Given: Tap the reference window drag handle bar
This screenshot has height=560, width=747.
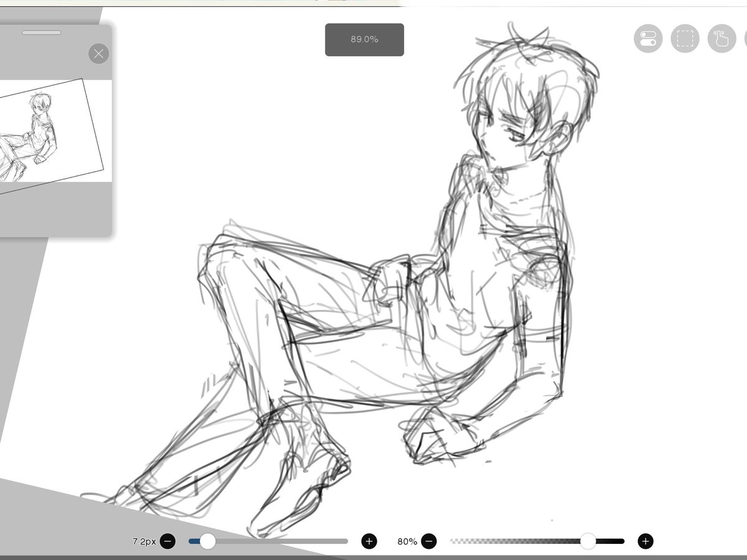Looking at the screenshot, I should [41, 32].
